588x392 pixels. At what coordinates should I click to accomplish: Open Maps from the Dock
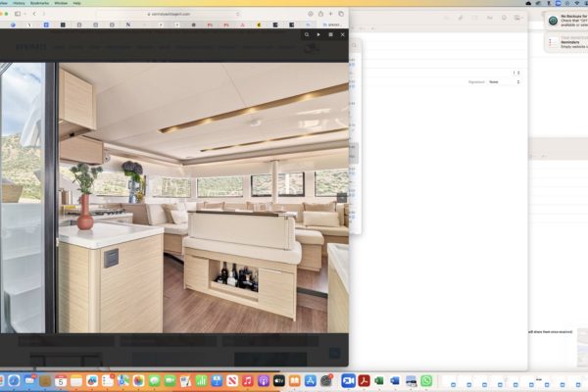pyautogui.click(x=123, y=381)
